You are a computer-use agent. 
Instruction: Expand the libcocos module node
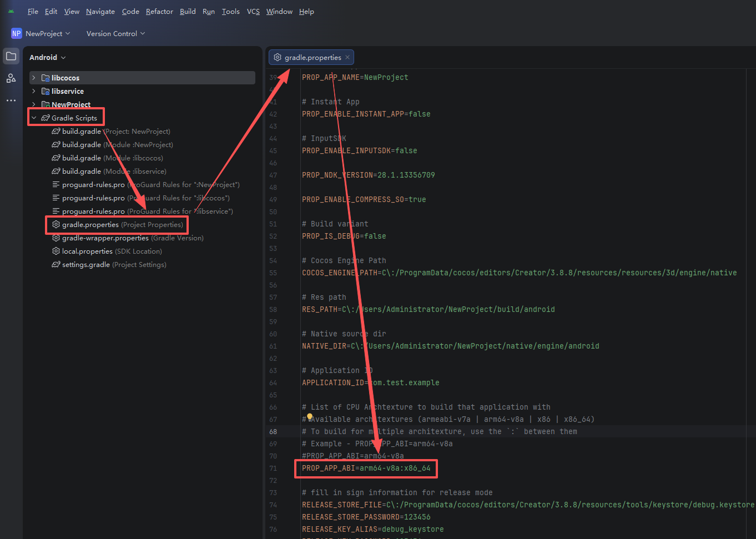pyautogui.click(x=34, y=78)
